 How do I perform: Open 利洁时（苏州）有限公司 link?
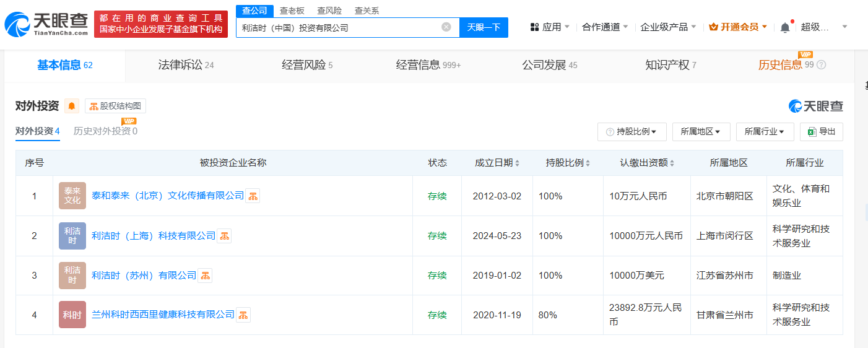(144, 276)
